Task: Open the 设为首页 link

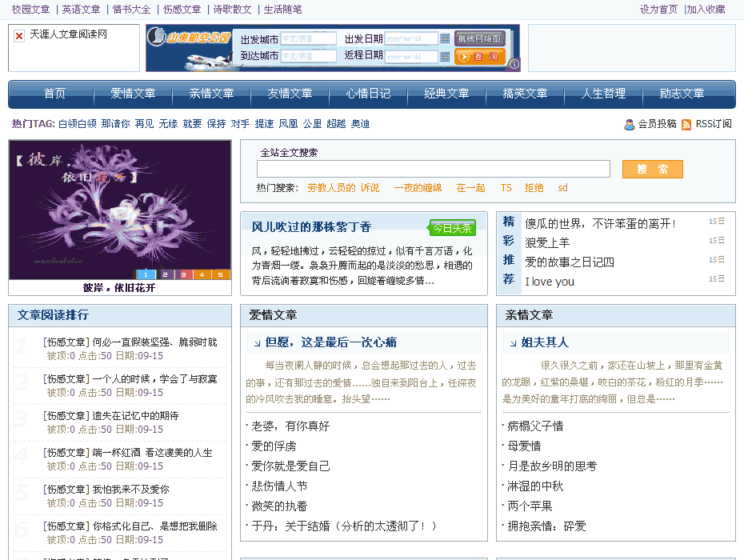Action: pos(660,8)
